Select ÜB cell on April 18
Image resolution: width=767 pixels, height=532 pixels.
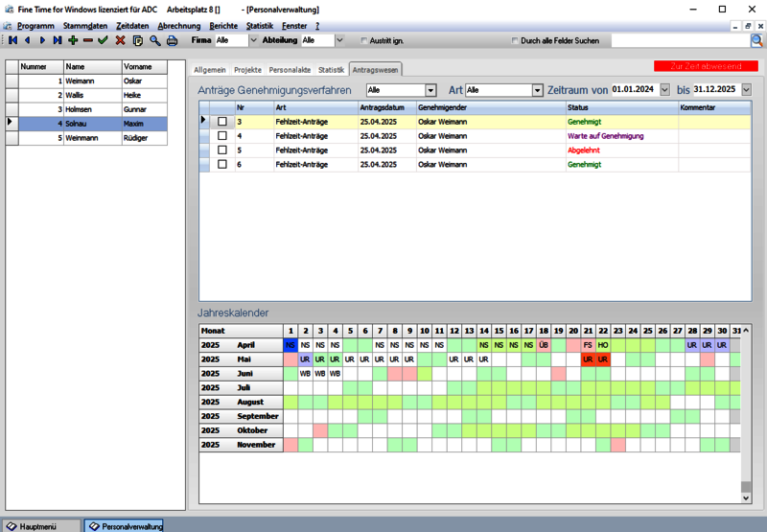(x=544, y=345)
